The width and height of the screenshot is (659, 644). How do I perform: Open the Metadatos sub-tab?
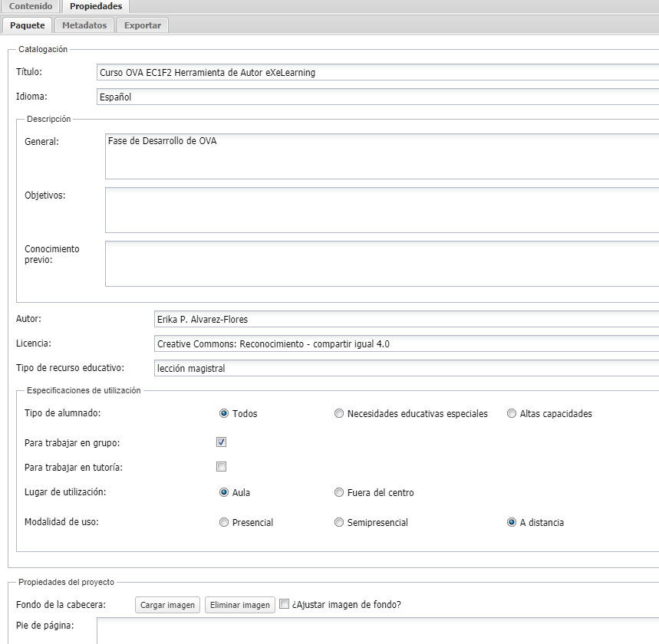pyautogui.click(x=84, y=25)
